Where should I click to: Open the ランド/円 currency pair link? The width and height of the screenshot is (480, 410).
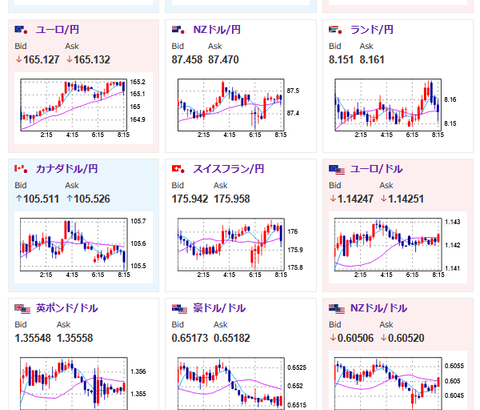(372, 30)
